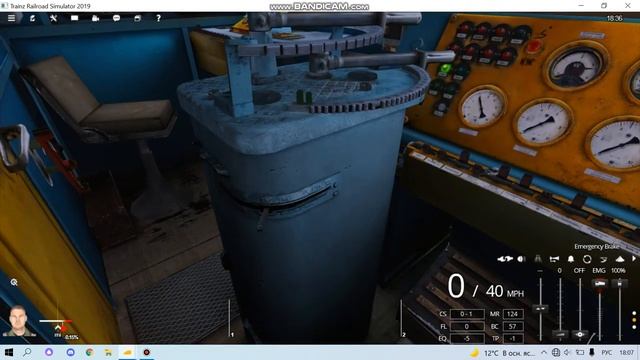
Task: Click the EMG train brake slider handle
Action: [600, 283]
